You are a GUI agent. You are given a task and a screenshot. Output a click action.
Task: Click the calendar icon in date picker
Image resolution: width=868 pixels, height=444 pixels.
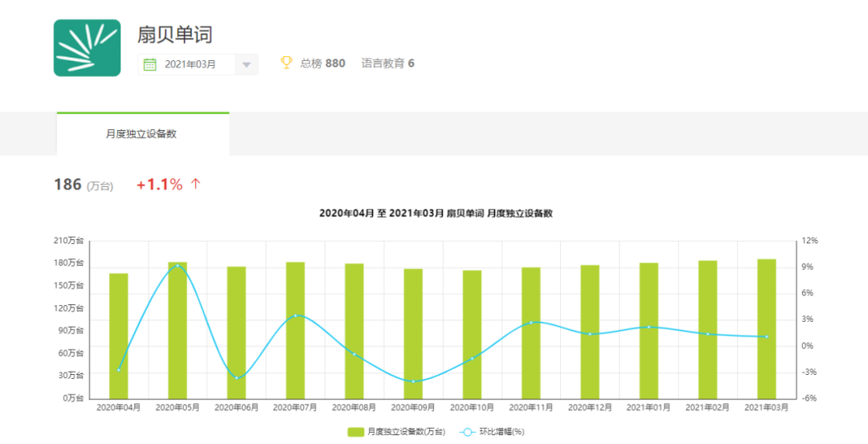(150, 64)
